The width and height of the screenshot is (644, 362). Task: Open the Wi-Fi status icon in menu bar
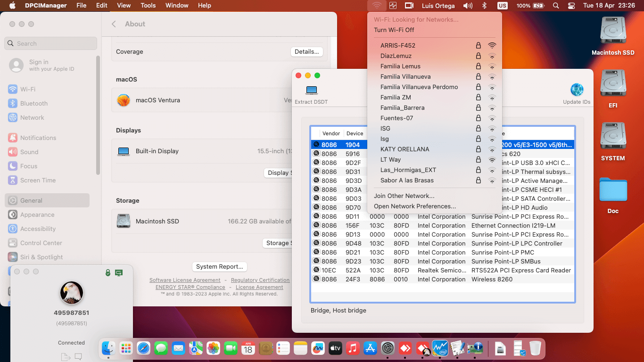point(377,6)
